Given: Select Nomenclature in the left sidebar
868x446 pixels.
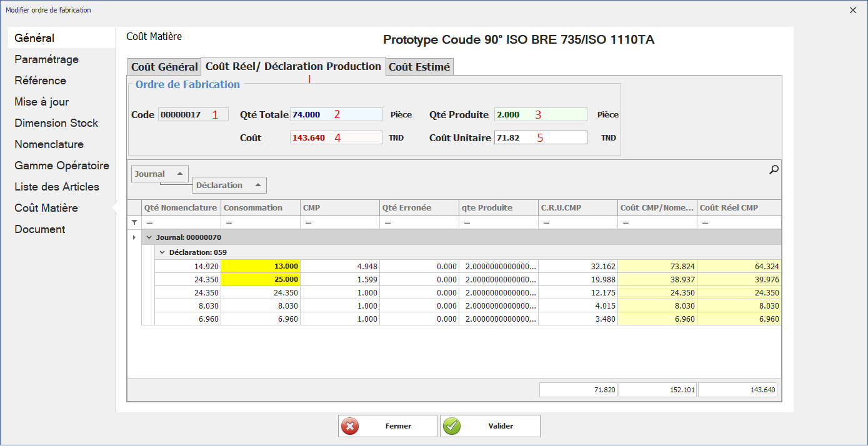Looking at the screenshot, I should click(x=49, y=144).
